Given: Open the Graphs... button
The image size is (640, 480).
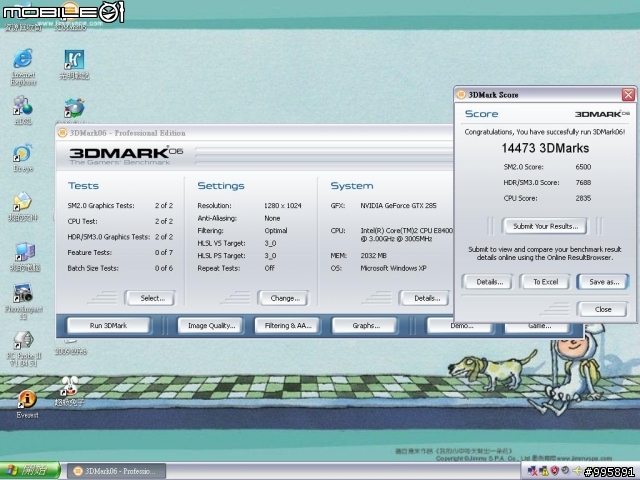Looking at the screenshot, I should point(365,325).
